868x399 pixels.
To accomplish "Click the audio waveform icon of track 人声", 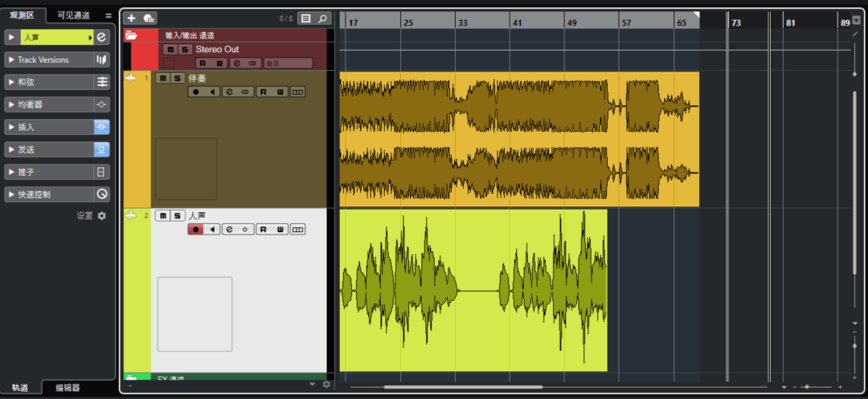I will coord(131,215).
